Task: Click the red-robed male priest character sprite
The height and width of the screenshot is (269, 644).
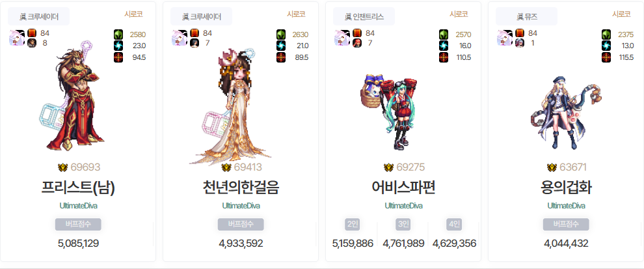Action: 73,99
